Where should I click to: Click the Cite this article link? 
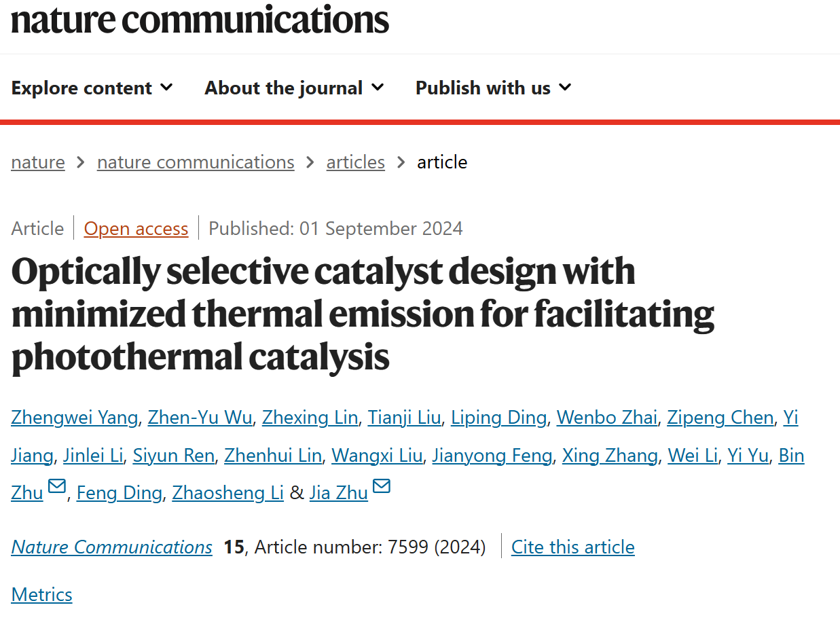point(573,547)
